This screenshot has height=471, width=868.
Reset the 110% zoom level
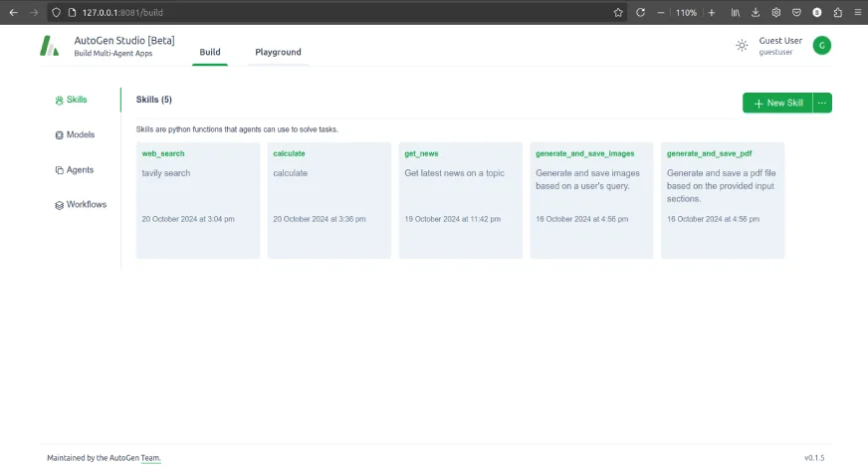coord(687,13)
